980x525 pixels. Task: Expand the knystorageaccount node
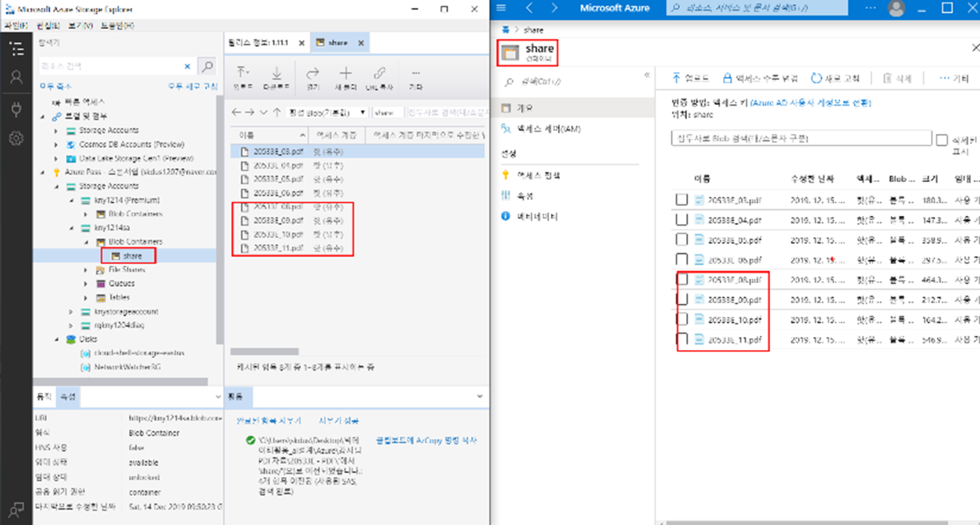point(71,312)
